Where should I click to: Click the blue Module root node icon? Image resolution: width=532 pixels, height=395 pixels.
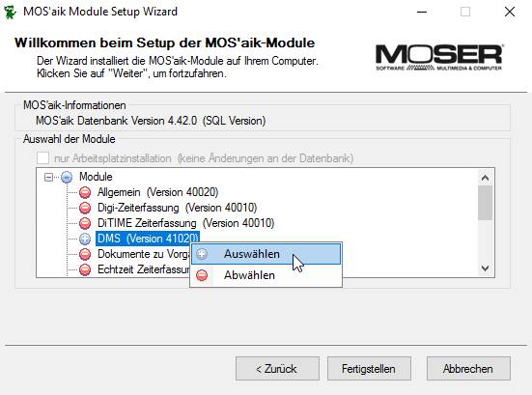click(67, 177)
